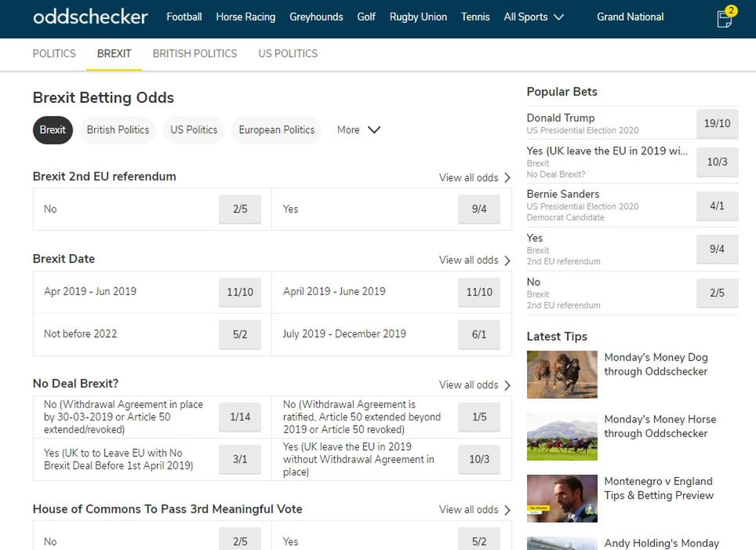Click the Brexit Date section heading

(x=64, y=259)
